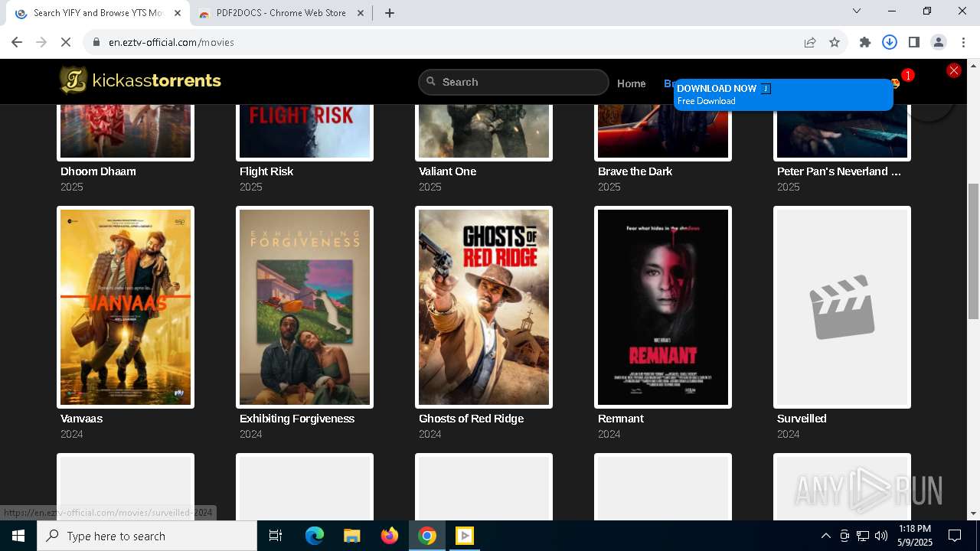
Task: Open the yellow play app on taskbar
Action: coord(465,536)
